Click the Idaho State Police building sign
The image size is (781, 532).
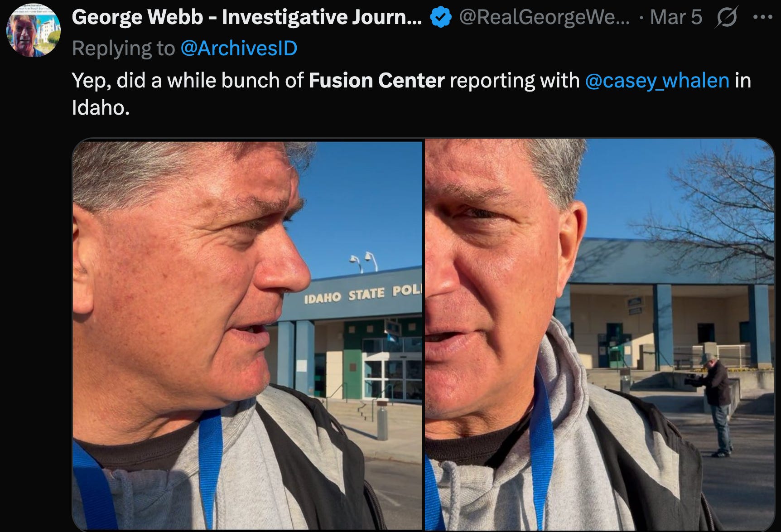[x=363, y=294]
